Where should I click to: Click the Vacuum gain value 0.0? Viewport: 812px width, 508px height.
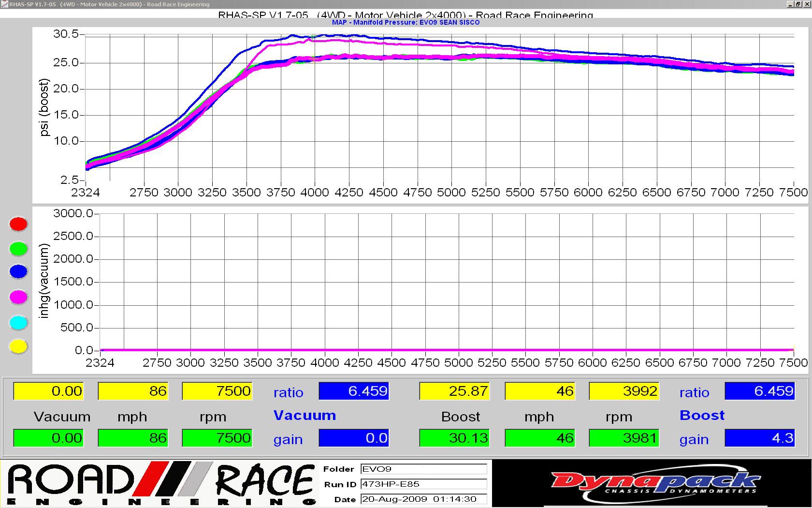(x=354, y=438)
